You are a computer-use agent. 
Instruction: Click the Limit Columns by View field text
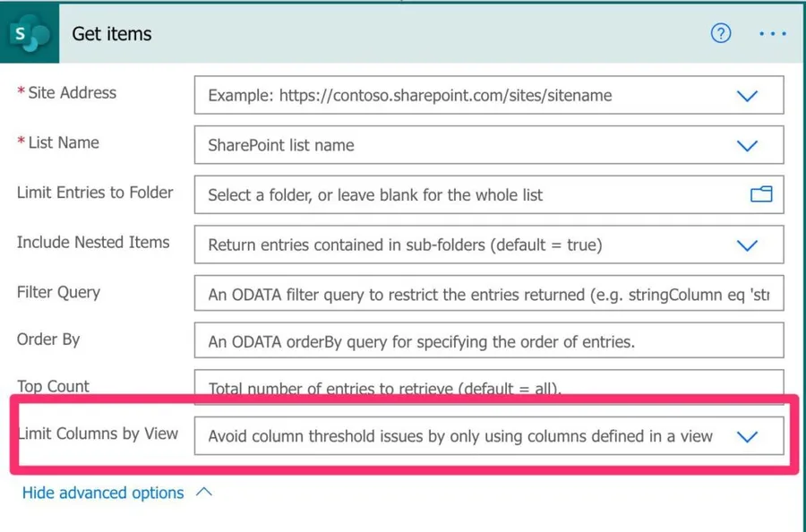pos(460,436)
